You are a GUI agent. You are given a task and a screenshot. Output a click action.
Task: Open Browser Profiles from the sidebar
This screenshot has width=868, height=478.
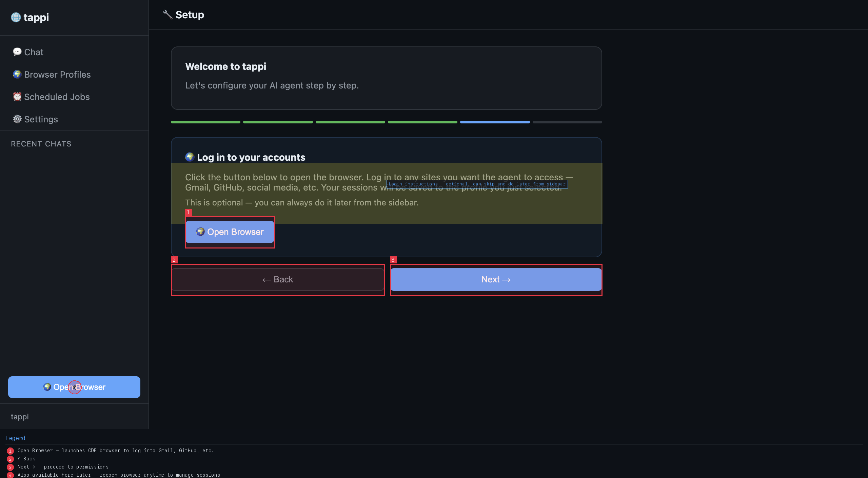(x=57, y=74)
